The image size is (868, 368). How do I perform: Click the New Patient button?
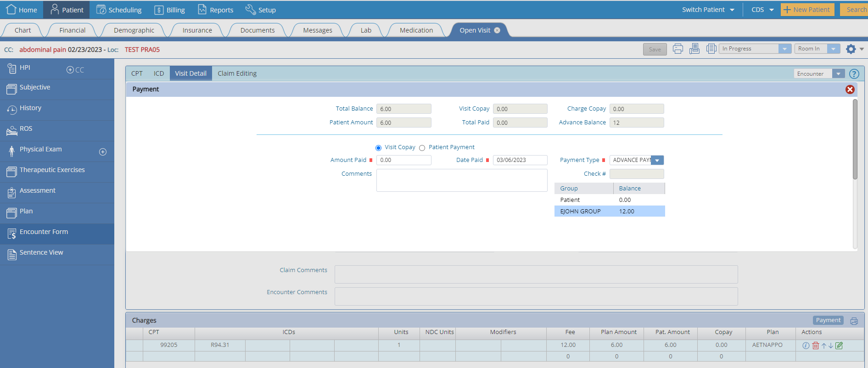[x=807, y=10]
